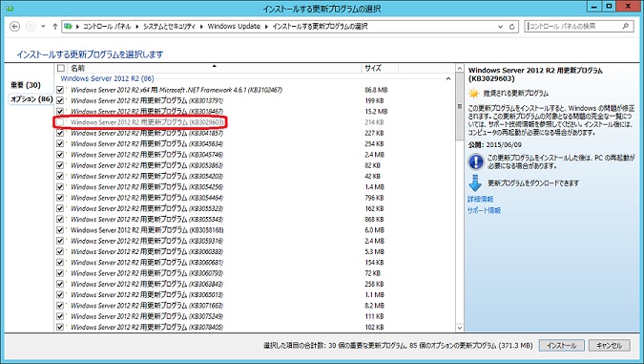Open the address bar history dropdown
The height and width of the screenshot is (364, 644).
500,27
